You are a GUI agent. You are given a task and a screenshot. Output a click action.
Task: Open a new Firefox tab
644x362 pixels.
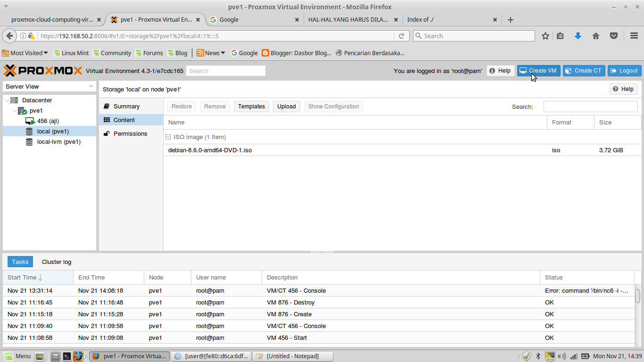point(510,20)
